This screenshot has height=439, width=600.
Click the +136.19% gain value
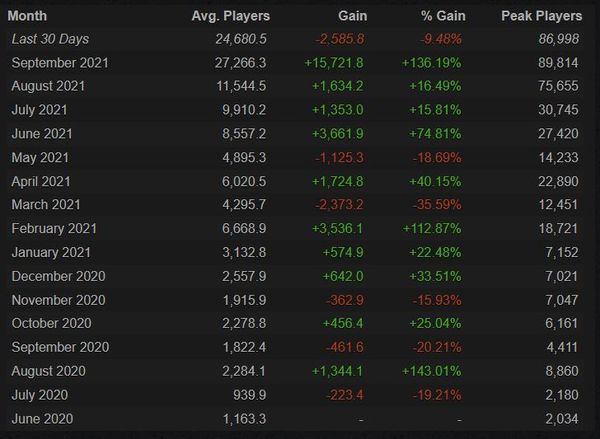click(x=432, y=63)
